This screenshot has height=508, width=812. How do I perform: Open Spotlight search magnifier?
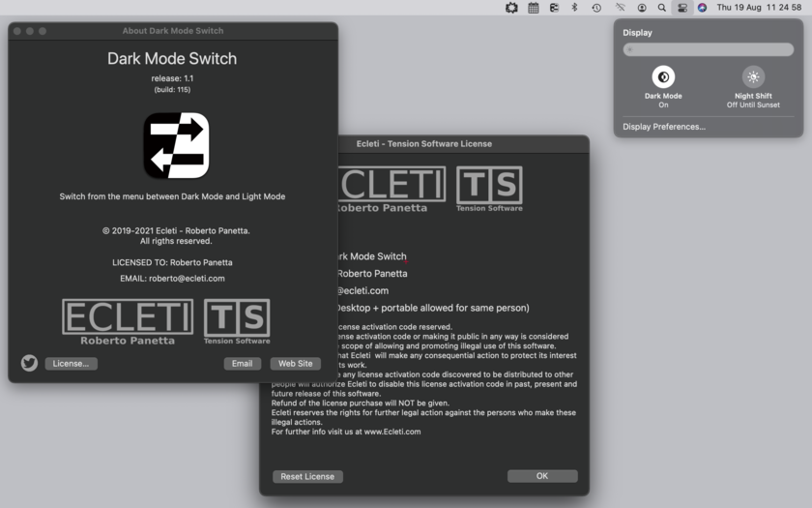(662, 8)
